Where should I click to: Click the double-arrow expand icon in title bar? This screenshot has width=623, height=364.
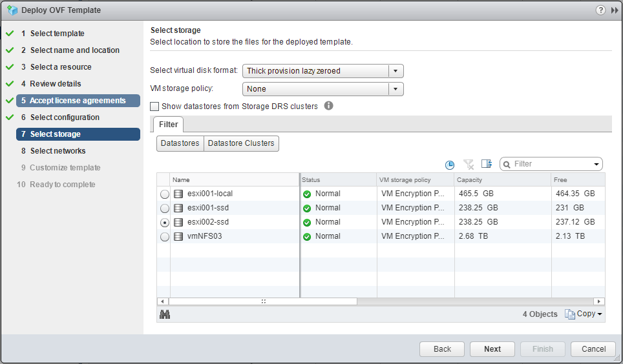click(614, 10)
